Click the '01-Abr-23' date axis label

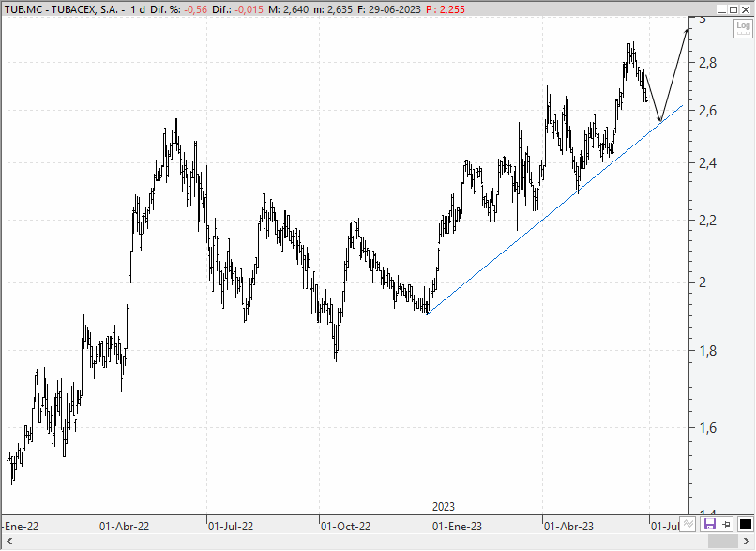(569, 526)
